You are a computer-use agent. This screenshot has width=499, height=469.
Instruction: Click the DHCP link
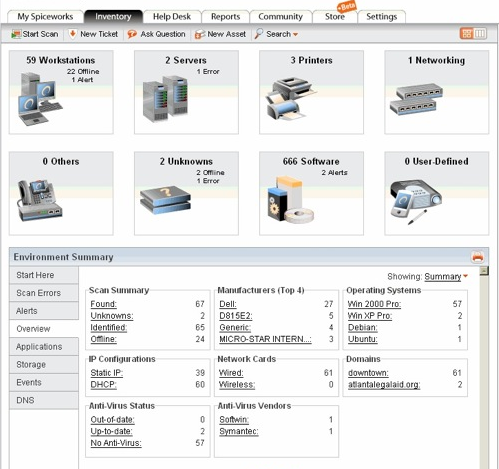pyautogui.click(x=104, y=384)
